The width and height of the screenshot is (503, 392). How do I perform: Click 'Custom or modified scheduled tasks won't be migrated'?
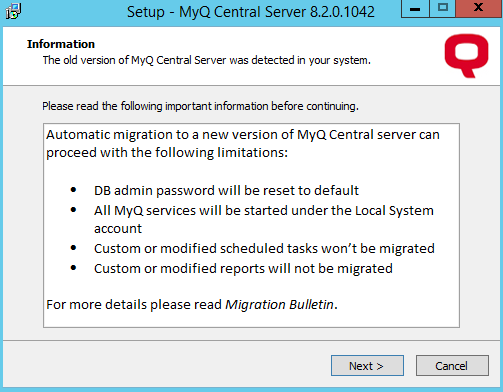(264, 249)
